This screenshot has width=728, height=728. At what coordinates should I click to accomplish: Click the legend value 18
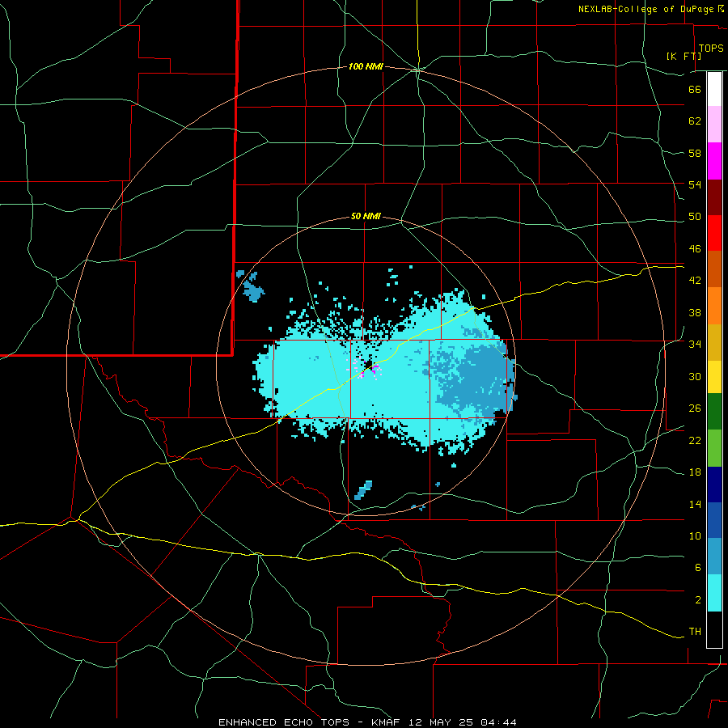695,472
